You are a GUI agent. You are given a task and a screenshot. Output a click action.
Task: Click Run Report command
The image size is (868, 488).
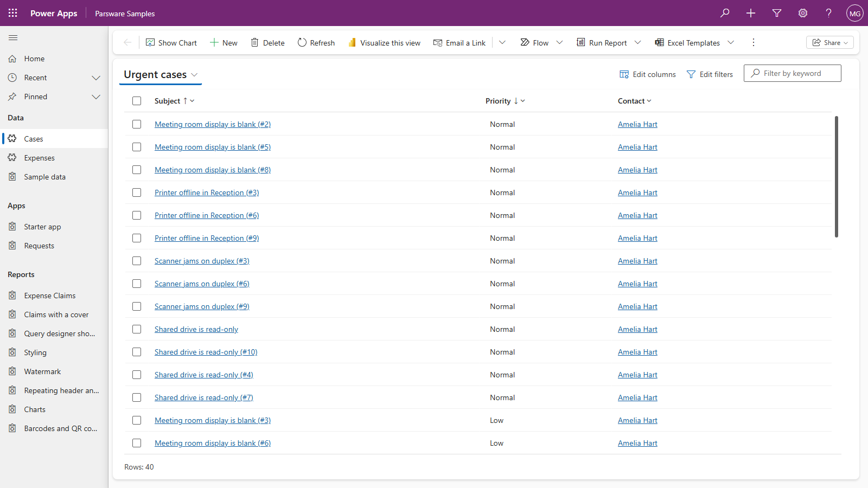602,43
